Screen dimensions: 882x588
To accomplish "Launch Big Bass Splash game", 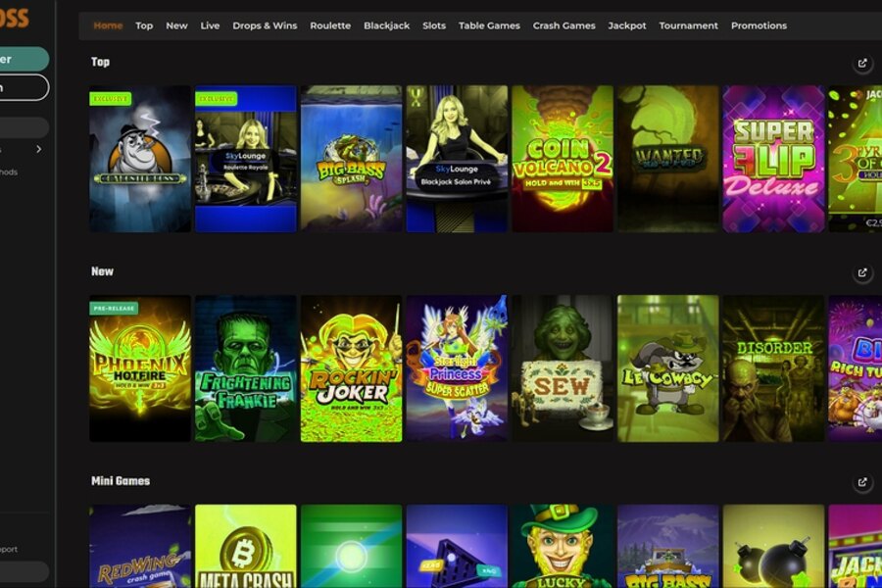I will pos(351,159).
